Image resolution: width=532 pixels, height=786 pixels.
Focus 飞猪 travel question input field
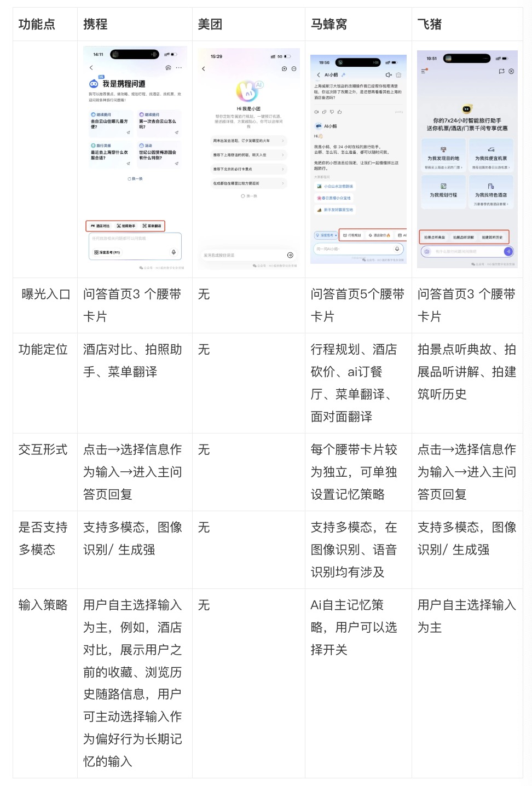coord(467,251)
